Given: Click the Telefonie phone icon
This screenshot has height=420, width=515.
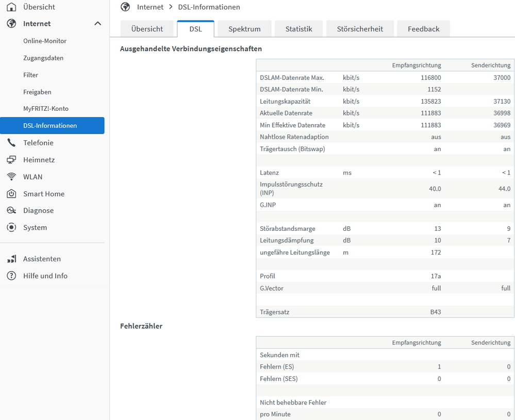Looking at the screenshot, I should click(11, 143).
